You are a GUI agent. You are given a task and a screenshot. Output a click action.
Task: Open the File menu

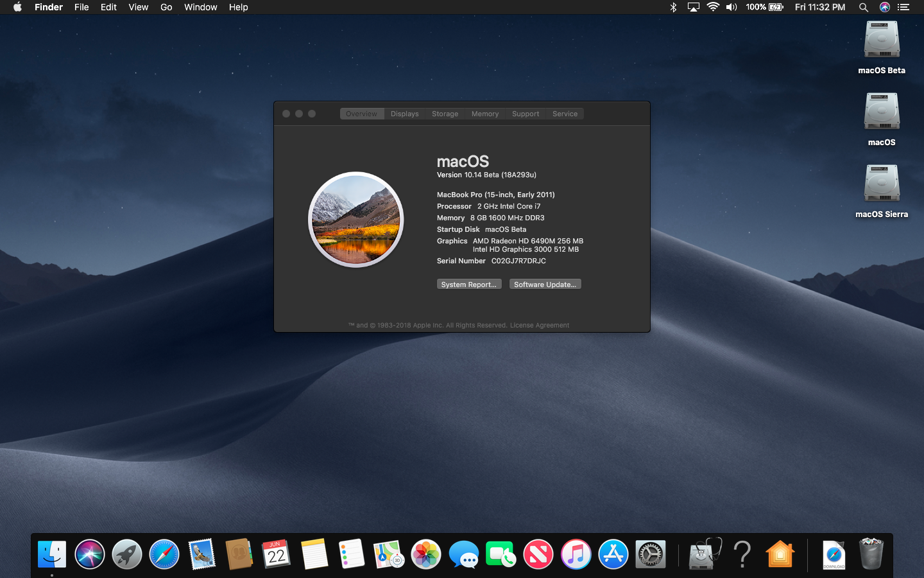click(81, 7)
